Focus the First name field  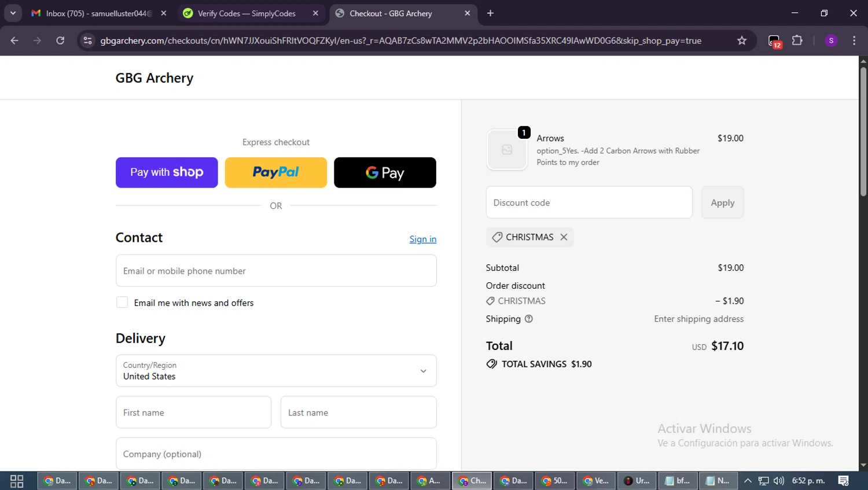(x=193, y=412)
